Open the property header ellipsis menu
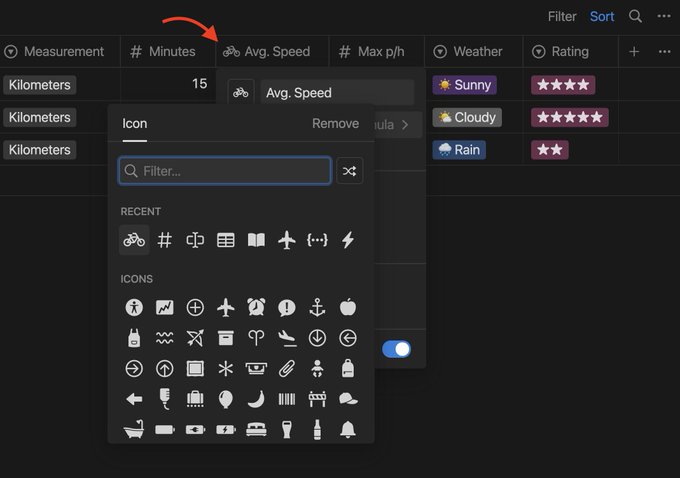The image size is (680, 478). tap(664, 52)
